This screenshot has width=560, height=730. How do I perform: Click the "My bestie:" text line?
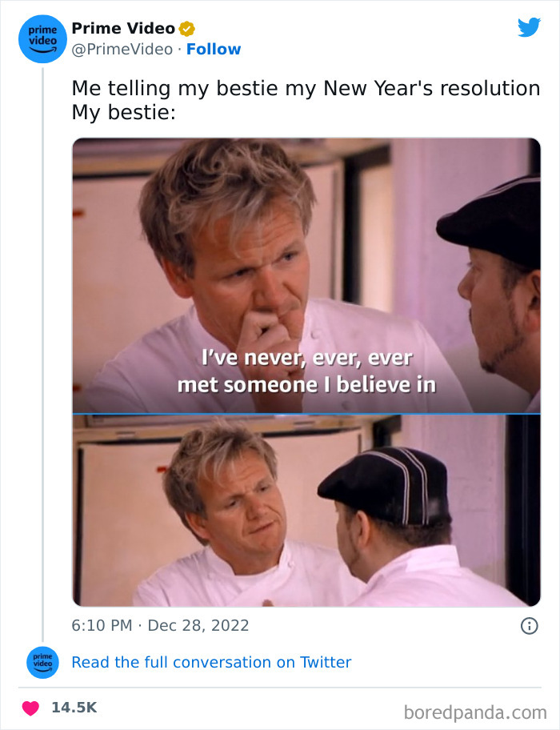coord(124,113)
